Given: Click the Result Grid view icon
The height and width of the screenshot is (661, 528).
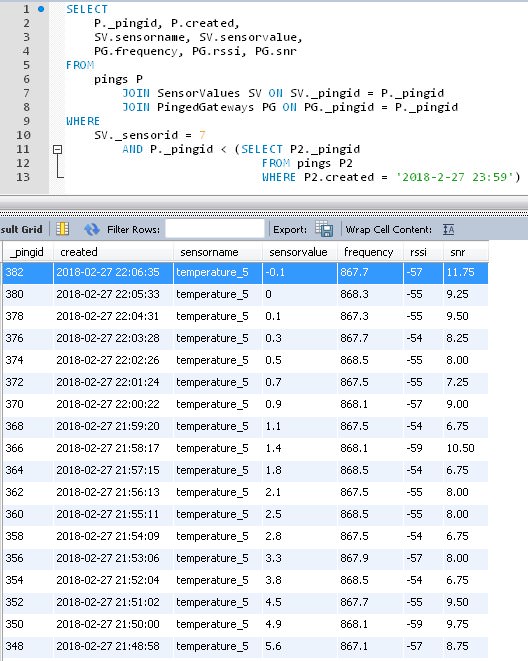Looking at the screenshot, I should pos(62,229).
